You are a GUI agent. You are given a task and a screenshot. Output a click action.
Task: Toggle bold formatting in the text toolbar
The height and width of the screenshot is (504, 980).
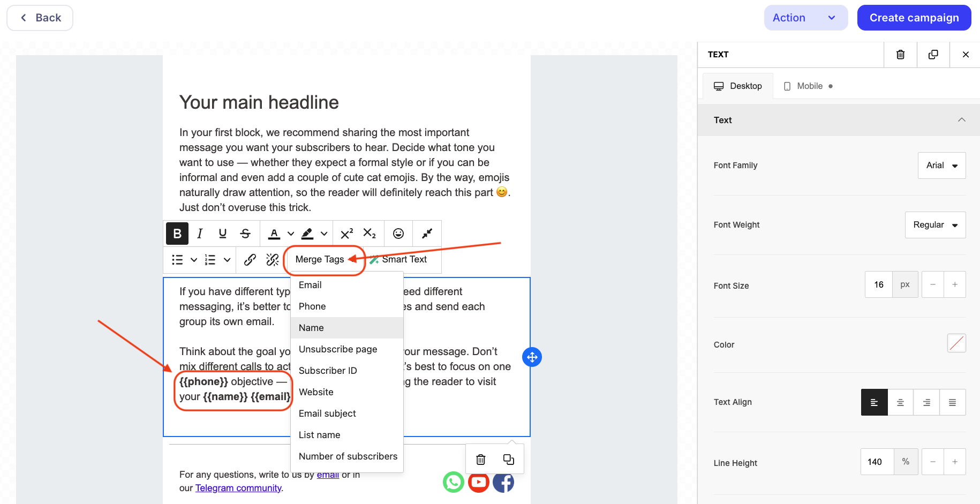click(x=177, y=234)
